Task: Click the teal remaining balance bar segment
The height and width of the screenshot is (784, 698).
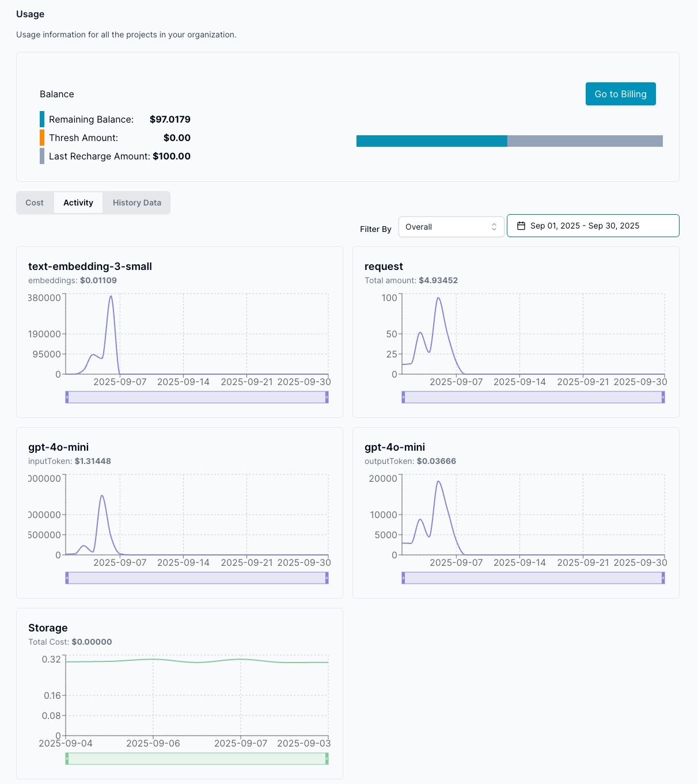Action: [x=431, y=141]
